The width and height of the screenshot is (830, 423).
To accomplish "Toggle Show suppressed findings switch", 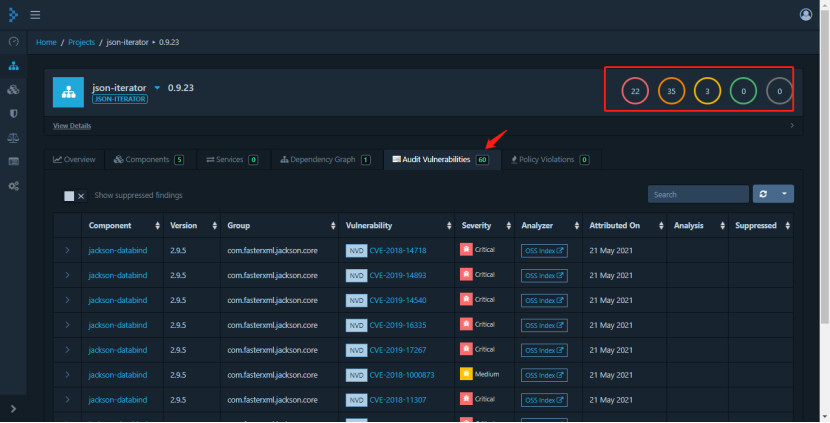I will click(x=74, y=196).
